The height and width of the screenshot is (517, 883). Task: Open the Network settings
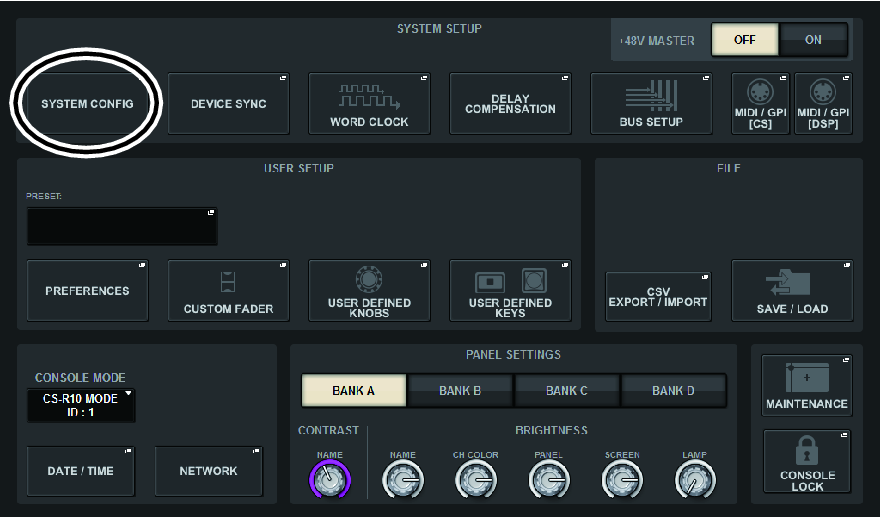(208, 471)
